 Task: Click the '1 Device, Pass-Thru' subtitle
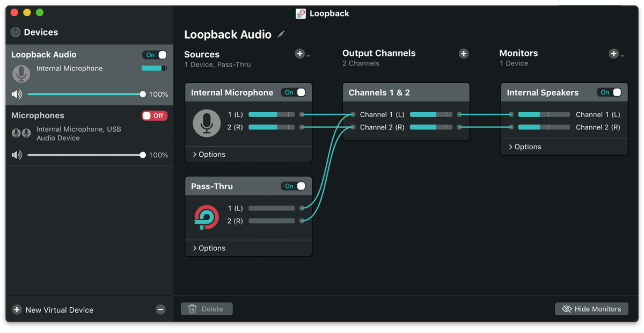(x=217, y=64)
